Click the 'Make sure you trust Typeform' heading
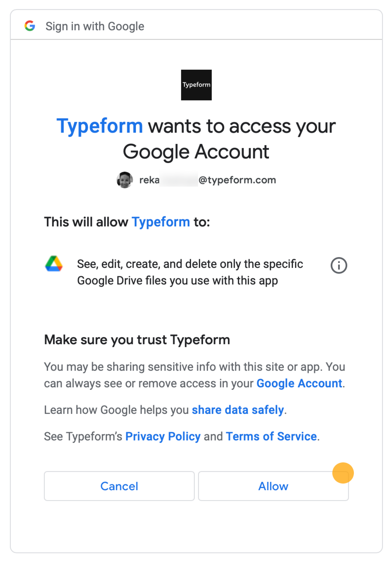Viewport: 392px width, 564px height. click(x=137, y=339)
